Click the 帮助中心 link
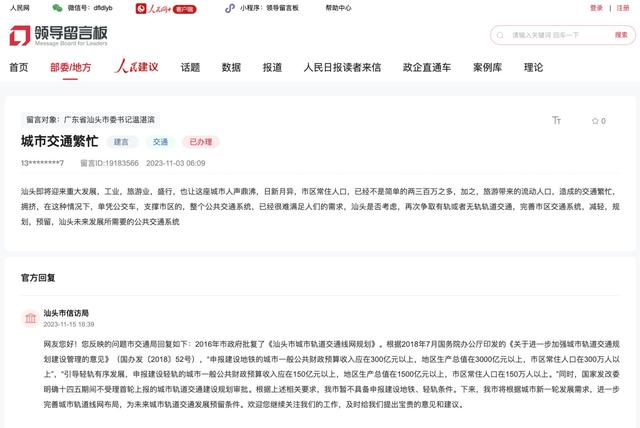This screenshot has height=428, width=640. coord(338,8)
